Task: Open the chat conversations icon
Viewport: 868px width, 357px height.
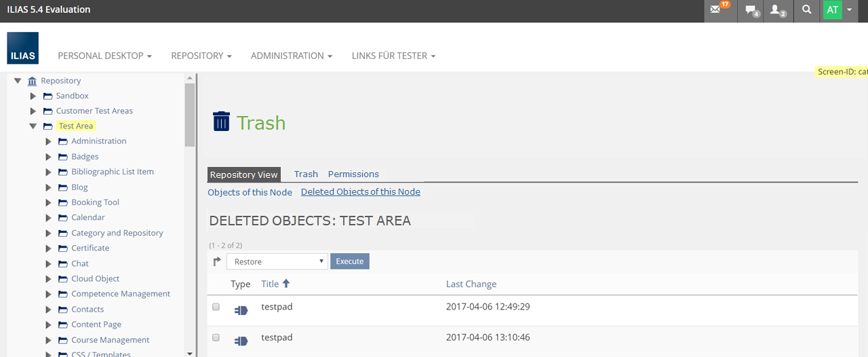Action: [x=751, y=10]
